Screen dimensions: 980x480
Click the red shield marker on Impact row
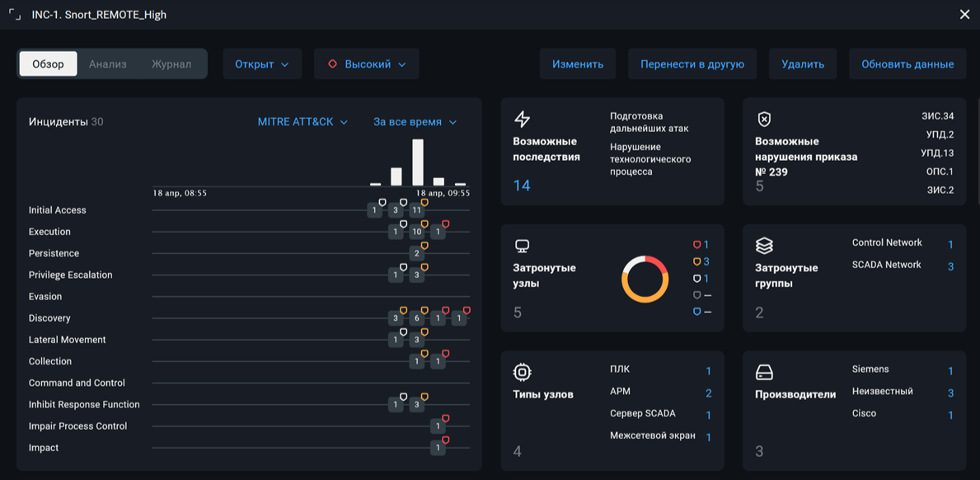pos(446,440)
